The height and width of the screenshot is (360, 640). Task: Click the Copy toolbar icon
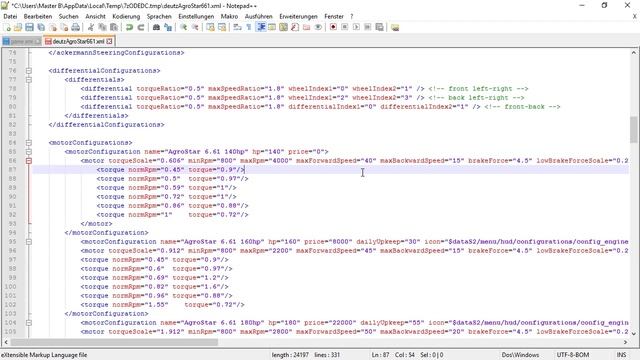coord(102,27)
